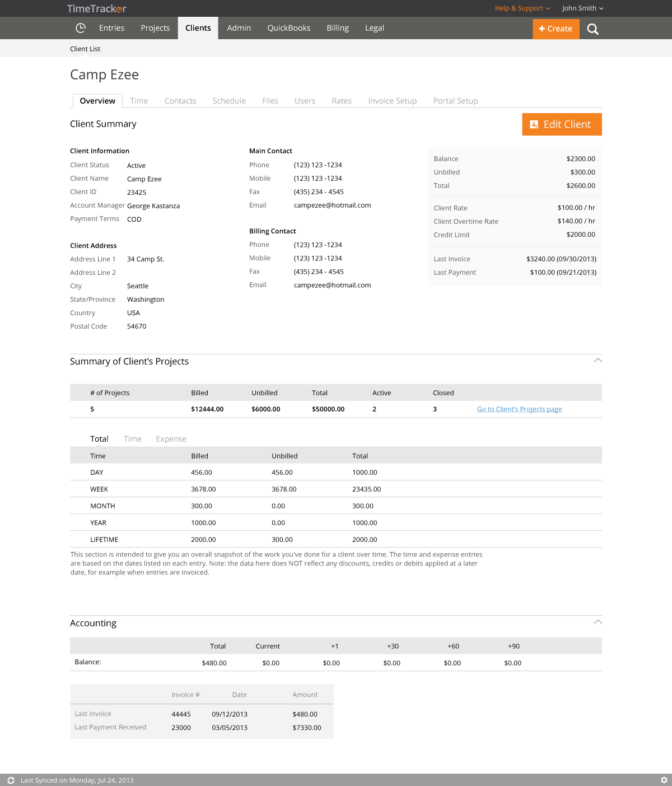
Task: Click the sync icon in status bar
Action: coord(11,780)
